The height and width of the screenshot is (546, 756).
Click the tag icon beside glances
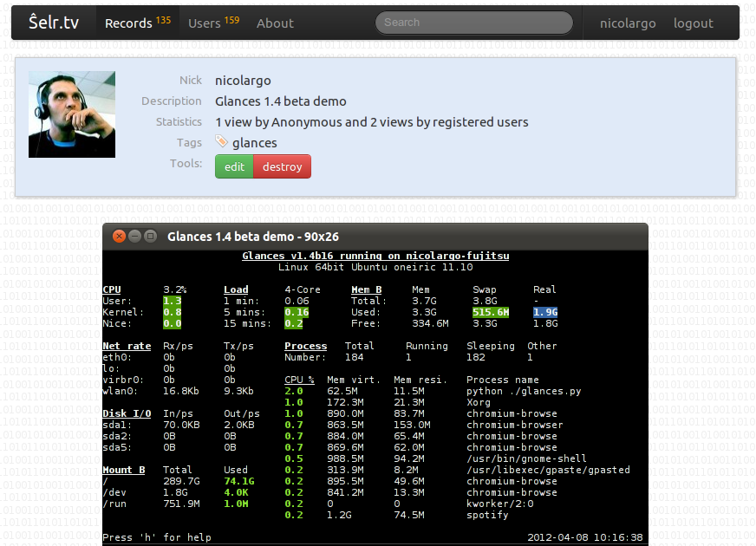pyautogui.click(x=222, y=142)
